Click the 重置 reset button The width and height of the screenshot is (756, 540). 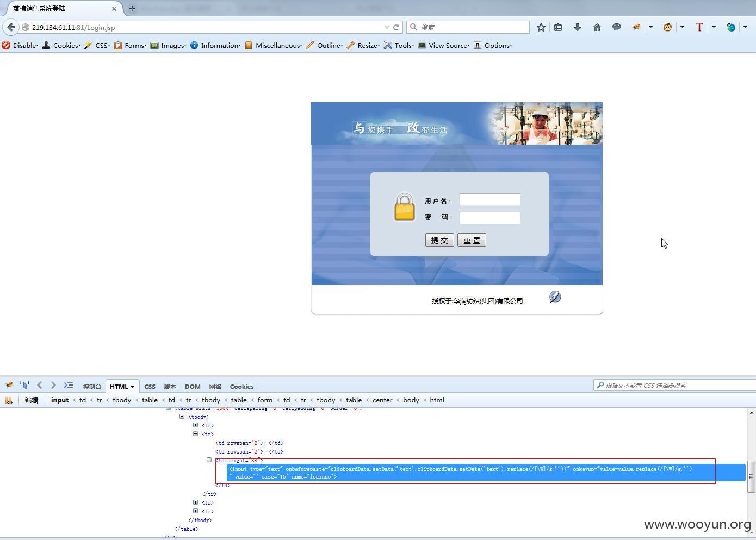[x=472, y=240]
